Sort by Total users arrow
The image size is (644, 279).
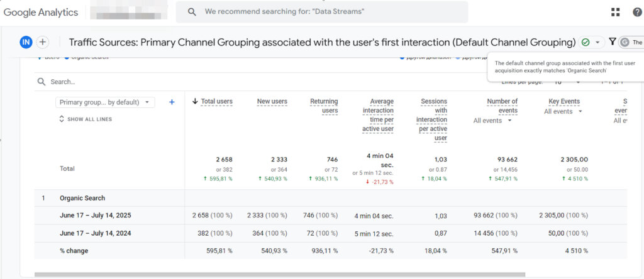click(195, 101)
